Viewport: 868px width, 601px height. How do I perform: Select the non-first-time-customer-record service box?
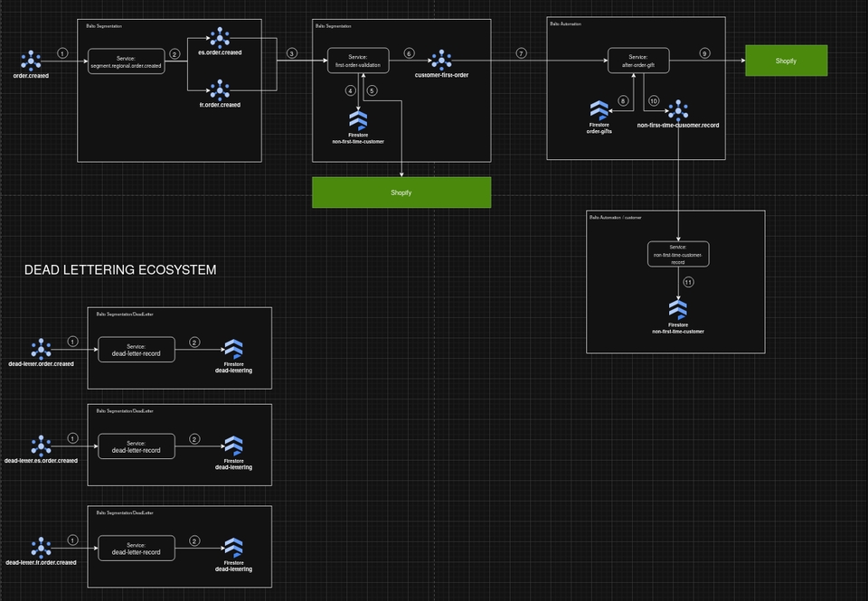point(678,254)
